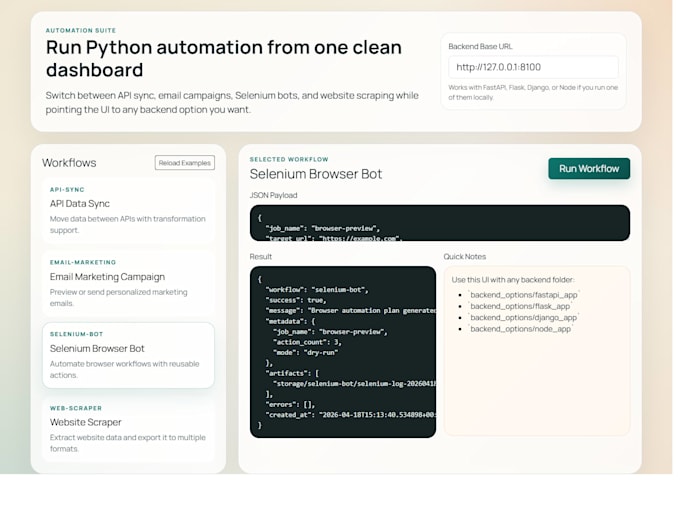Click the 'backend_options/node_app' note entry
680x519 pixels.
click(x=520, y=329)
